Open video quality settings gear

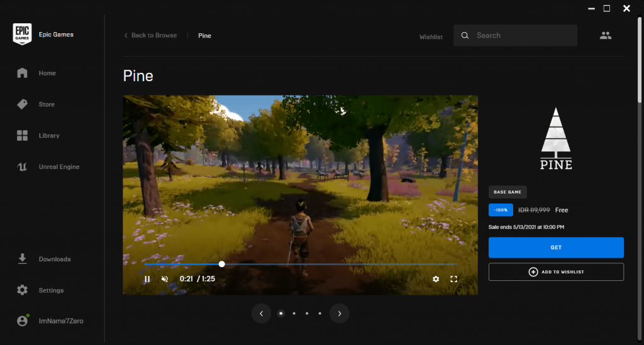click(436, 279)
